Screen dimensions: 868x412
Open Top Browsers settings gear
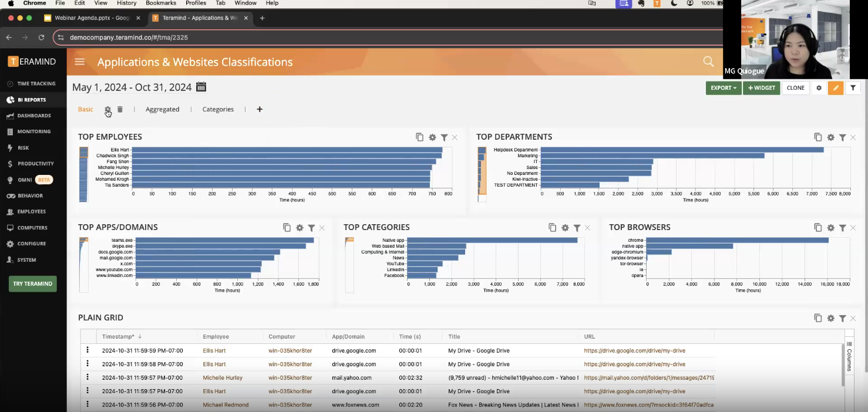[830, 227]
